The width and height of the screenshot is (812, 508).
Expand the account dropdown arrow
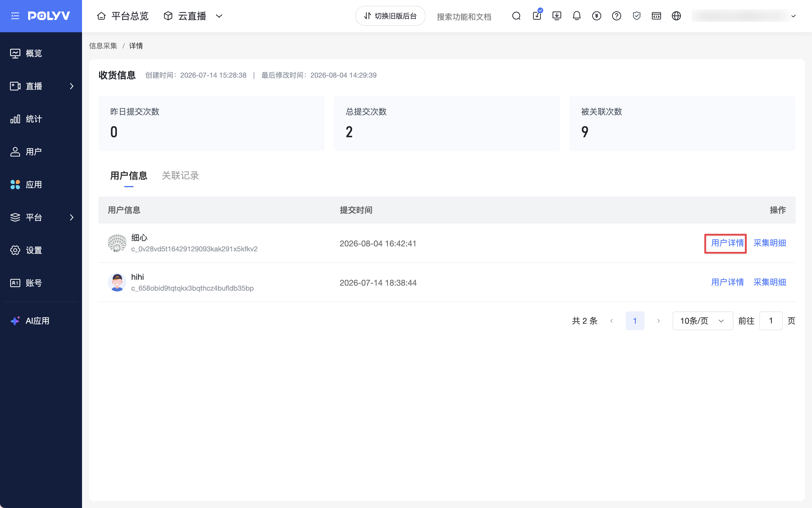tap(794, 16)
